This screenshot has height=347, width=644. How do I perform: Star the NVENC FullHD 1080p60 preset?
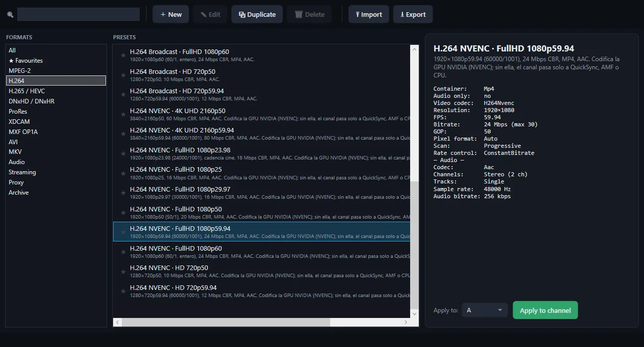(123, 252)
